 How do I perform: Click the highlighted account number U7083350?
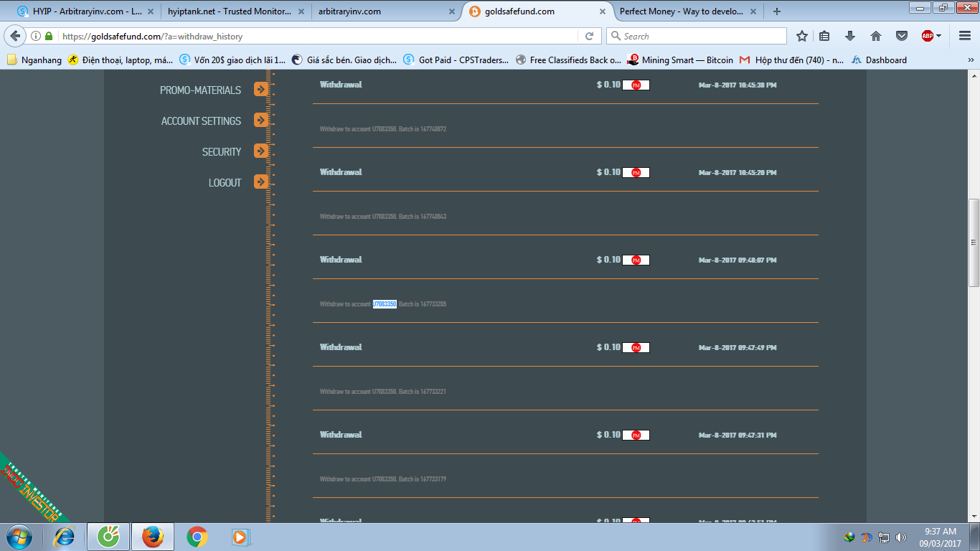click(x=385, y=304)
